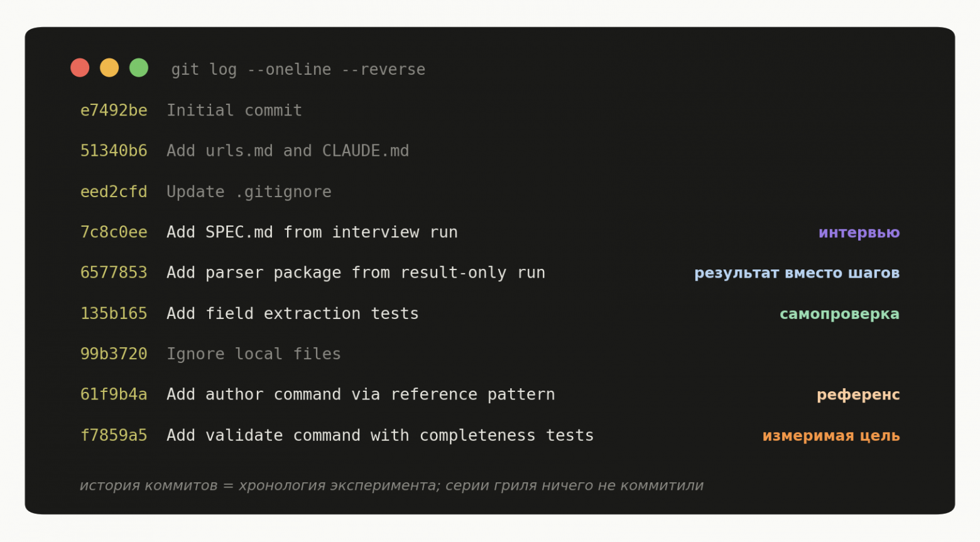Click the green maximize dot
980x542 pixels.
coord(139,68)
